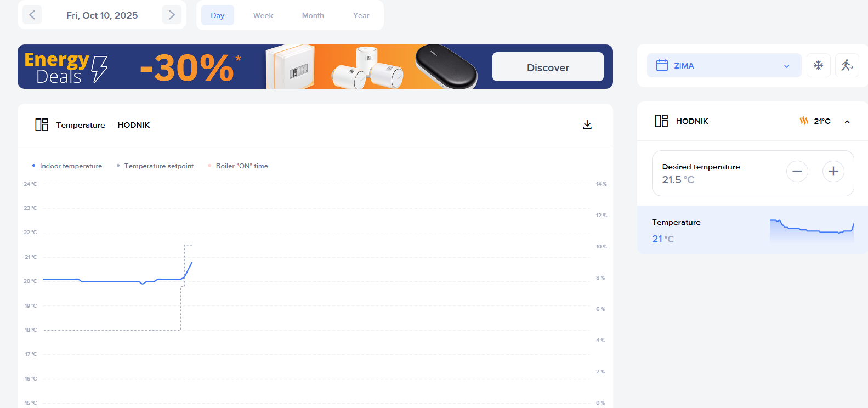Click the calendar icon in ZIMA schedule selector
The height and width of the screenshot is (408, 868).
tap(662, 65)
